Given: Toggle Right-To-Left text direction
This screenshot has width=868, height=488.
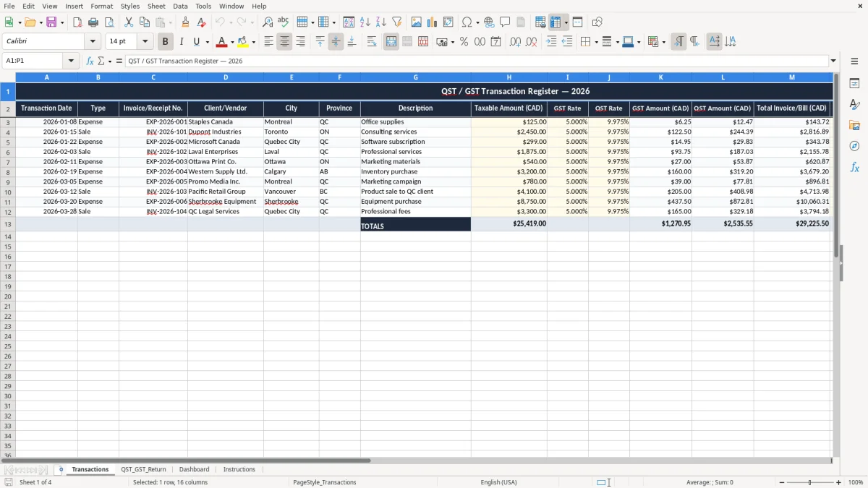Looking at the screenshot, I should [x=694, y=42].
